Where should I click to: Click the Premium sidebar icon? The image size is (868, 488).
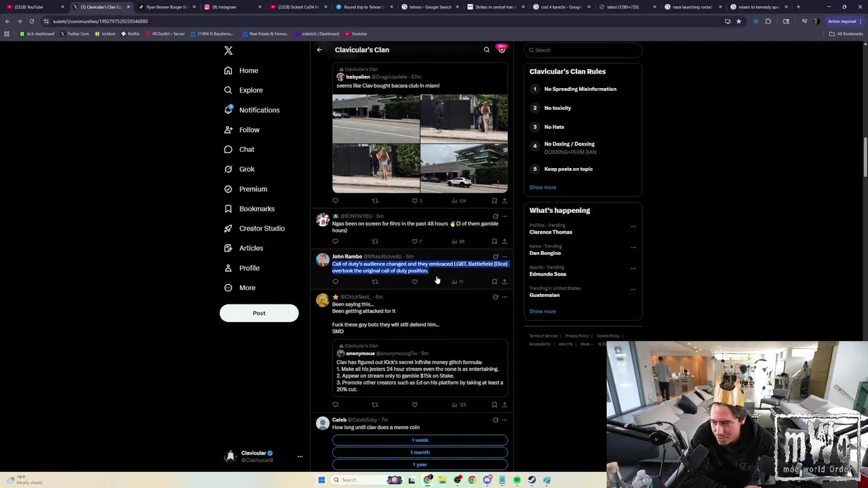tap(228, 189)
